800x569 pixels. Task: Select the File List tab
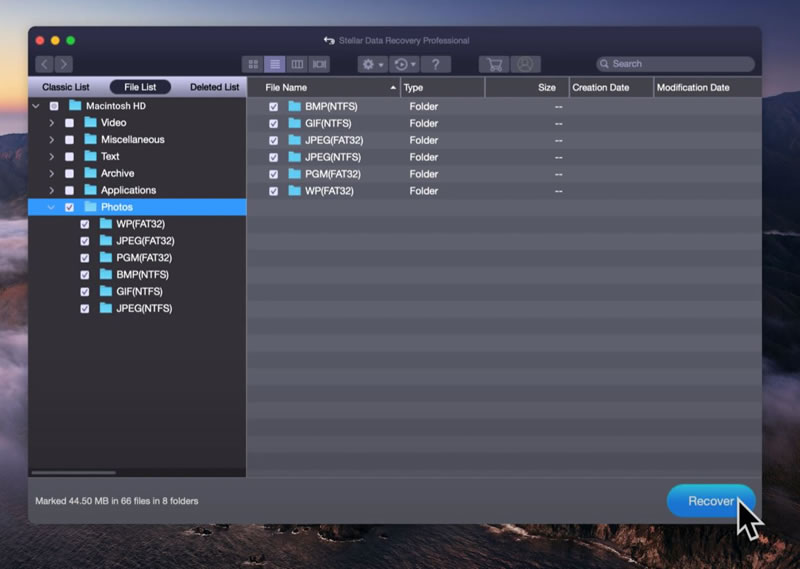point(140,87)
